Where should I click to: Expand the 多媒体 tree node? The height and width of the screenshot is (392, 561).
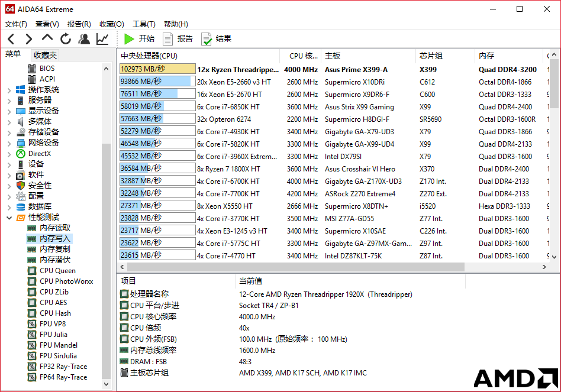click(x=9, y=122)
